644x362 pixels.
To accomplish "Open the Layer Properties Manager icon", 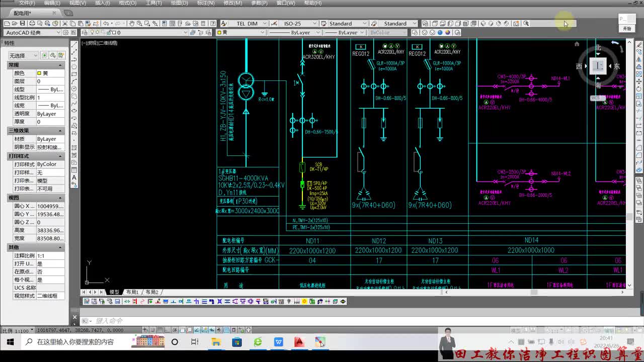I will 85,33.
